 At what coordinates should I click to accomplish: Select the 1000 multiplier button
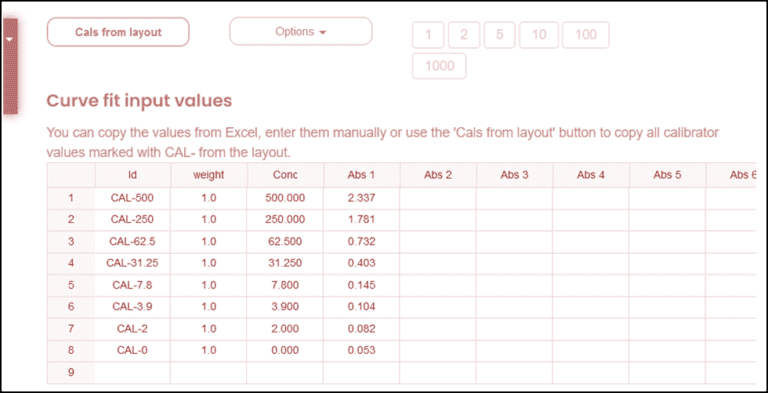[439, 66]
